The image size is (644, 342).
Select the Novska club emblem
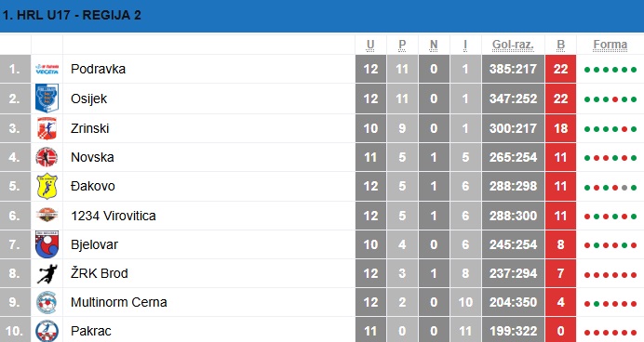(47, 157)
